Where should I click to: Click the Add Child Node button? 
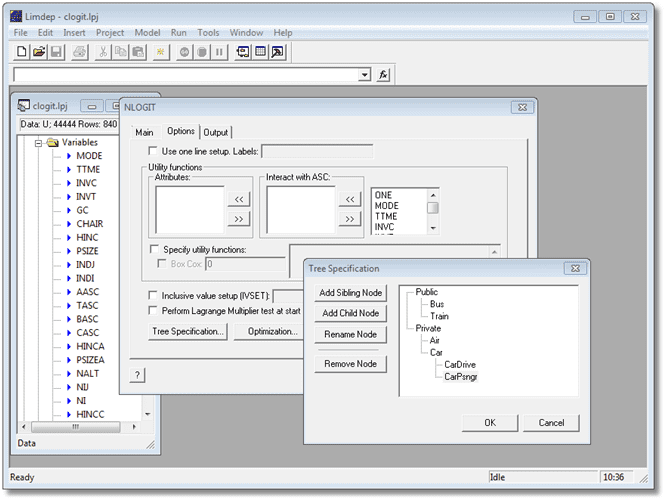click(350, 313)
